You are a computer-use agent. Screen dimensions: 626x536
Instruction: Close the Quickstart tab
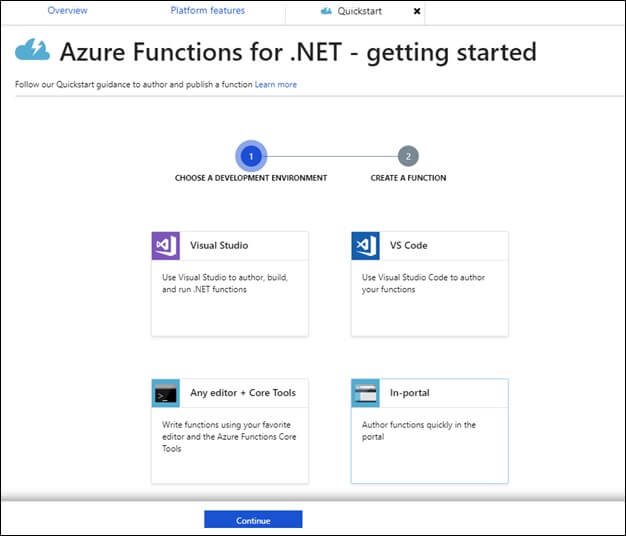pos(417,11)
